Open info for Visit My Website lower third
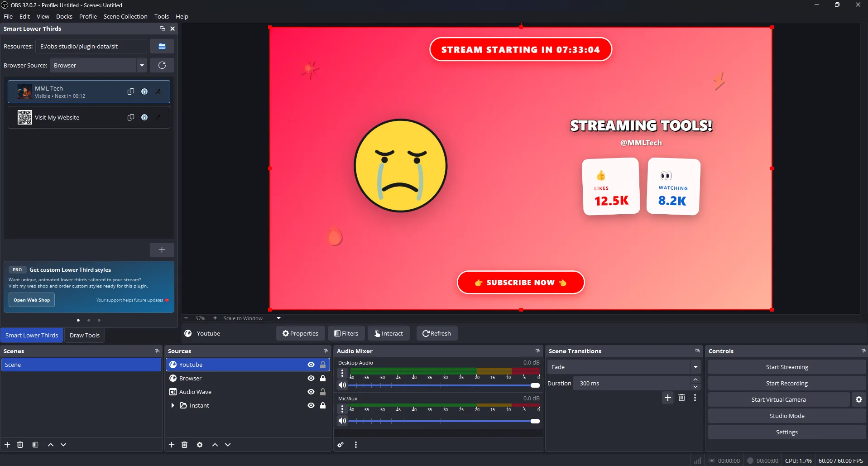 (144, 117)
